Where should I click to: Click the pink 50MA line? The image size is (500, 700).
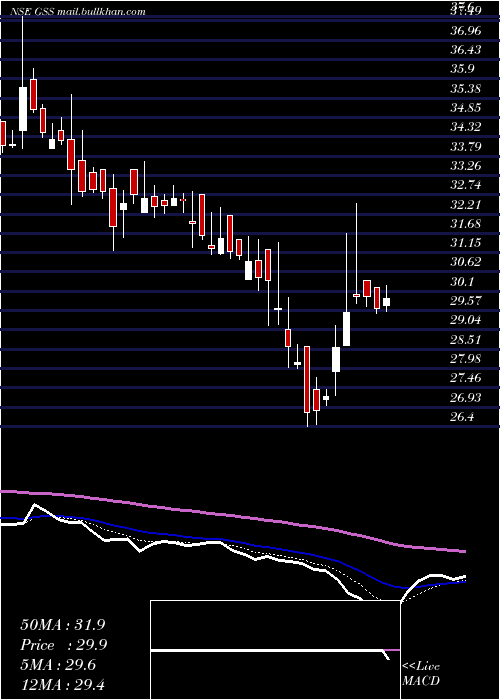click(232, 515)
